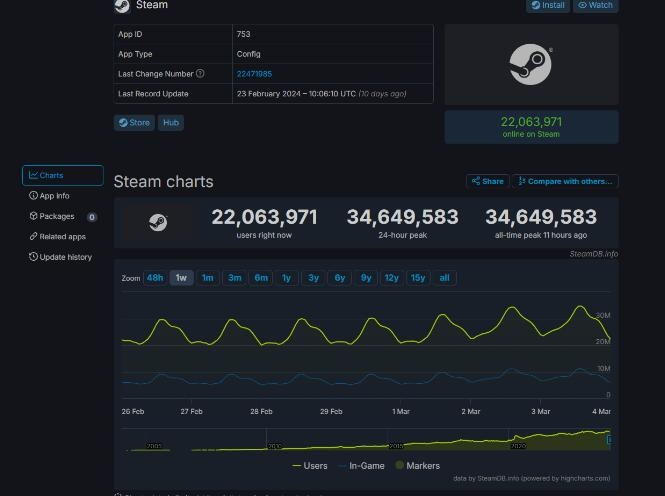Toggle the Users series in chart legend
Viewport: 665px width, 496px height.
tap(310, 465)
